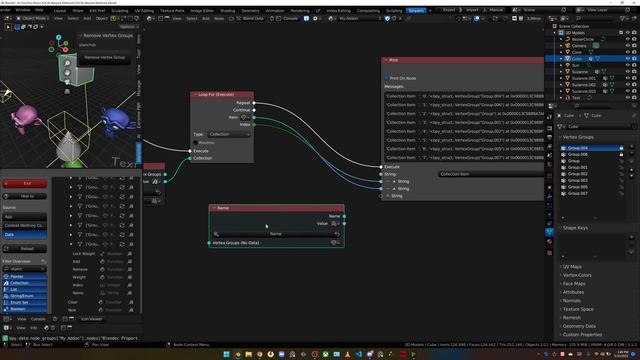Screen dimensions: 640x360
Task: Open the Help menu
Action: (x=39, y=10)
